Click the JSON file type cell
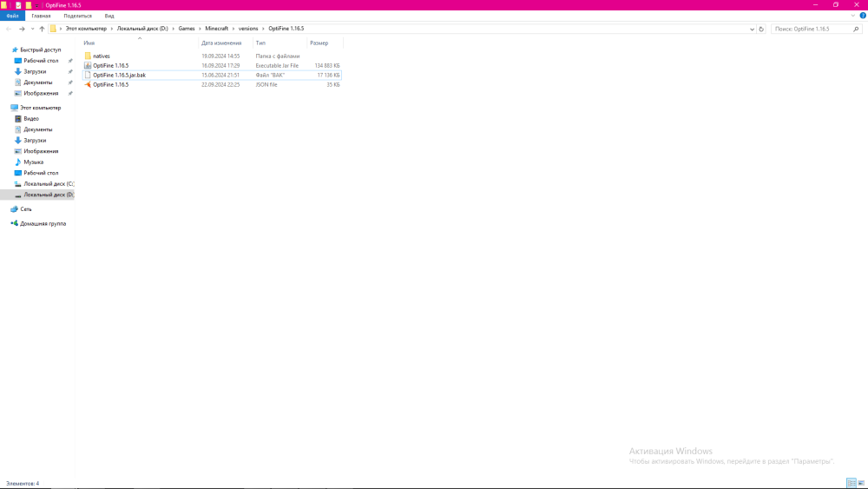The width and height of the screenshot is (868, 489). [x=266, y=85]
